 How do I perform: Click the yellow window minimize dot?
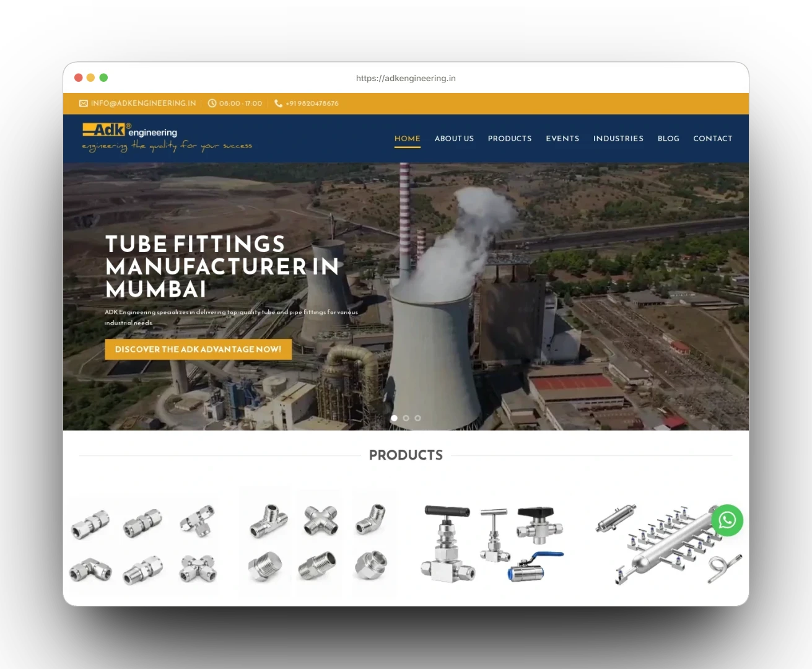coord(91,77)
